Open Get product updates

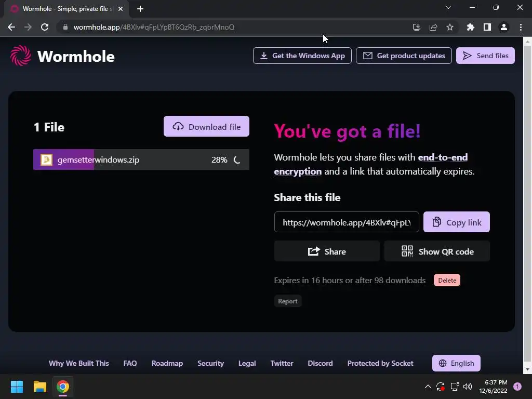tap(403, 56)
